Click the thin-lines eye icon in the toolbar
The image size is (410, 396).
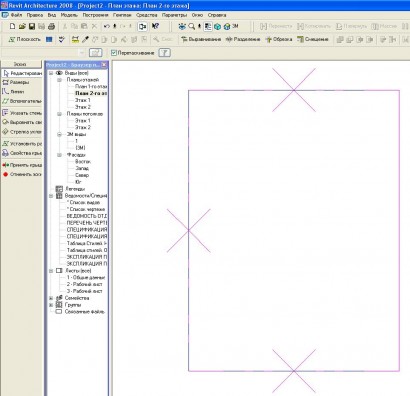pos(182,26)
